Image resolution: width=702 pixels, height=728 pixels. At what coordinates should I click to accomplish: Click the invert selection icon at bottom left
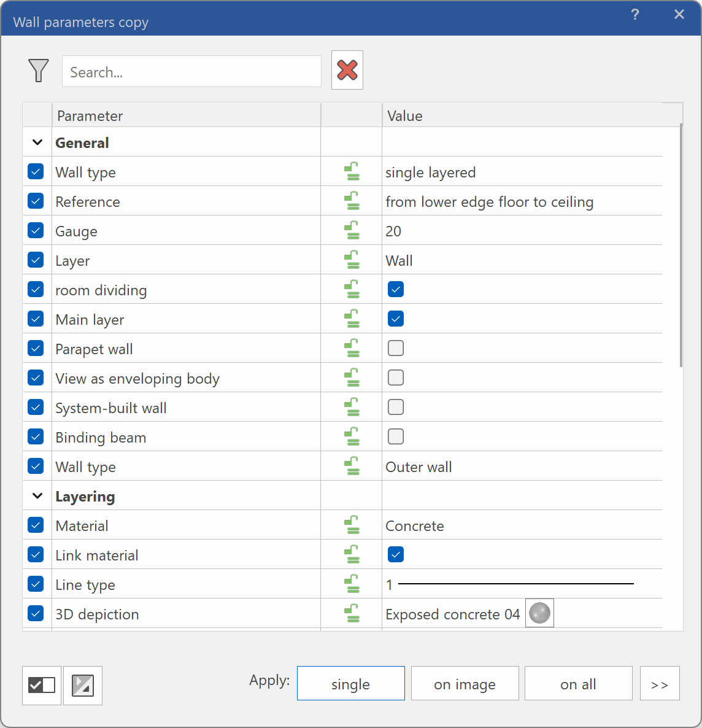click(82, 686)
